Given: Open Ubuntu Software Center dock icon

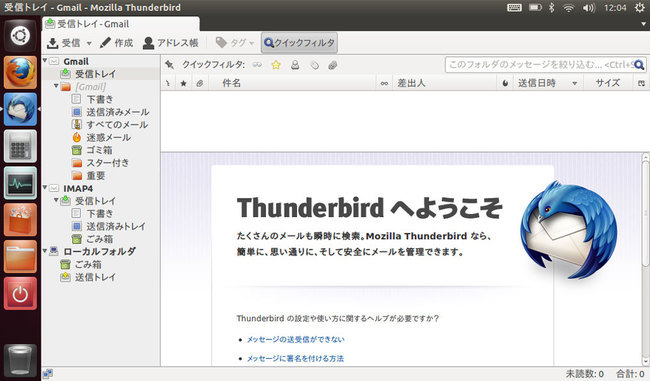Looking at the screenshot, I should pyautogui.click(x=20, y=220).
